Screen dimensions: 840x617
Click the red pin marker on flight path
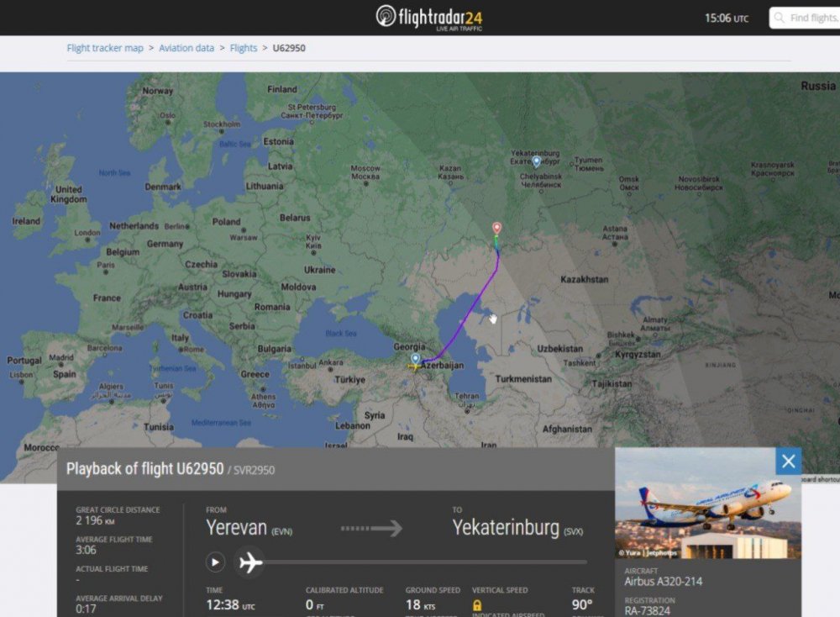(x=496, y=228)
